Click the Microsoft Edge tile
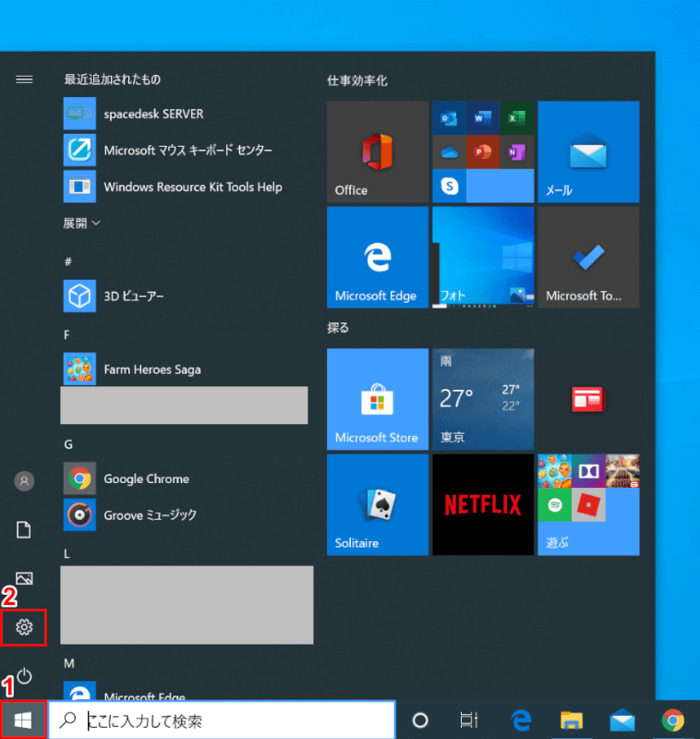The width and height of the screenshot is (700, 739). pyautogui.click(x=378, y=258)
